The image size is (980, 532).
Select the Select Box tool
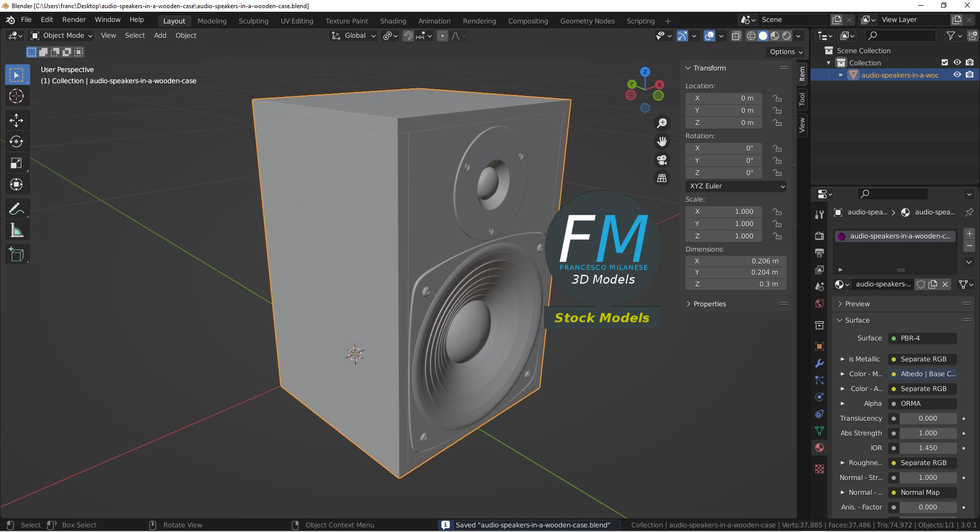click(16, 75)
